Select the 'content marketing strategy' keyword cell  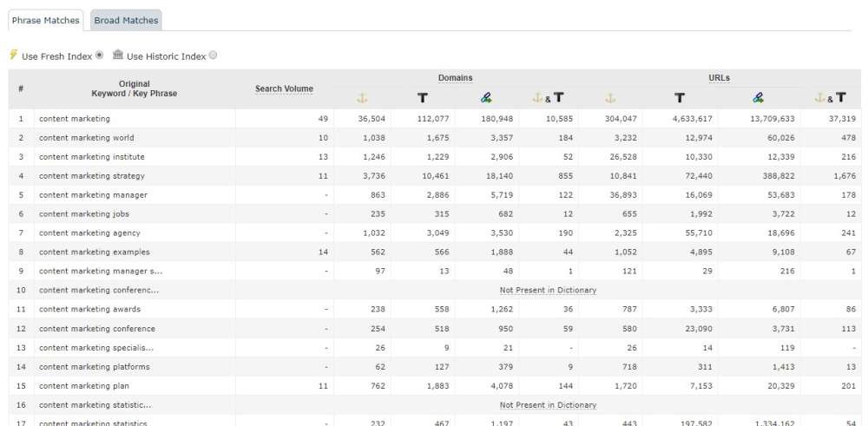pyautogui.click(x=92, y=175)
